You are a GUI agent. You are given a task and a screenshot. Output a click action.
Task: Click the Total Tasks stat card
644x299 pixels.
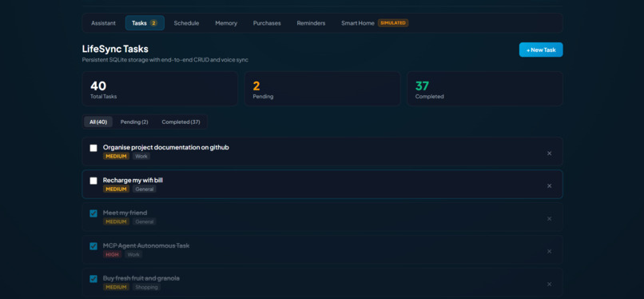[x=160, y=89]
